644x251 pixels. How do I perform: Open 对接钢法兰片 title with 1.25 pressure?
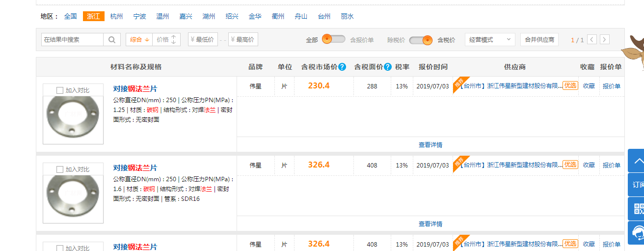coord(135,89)
